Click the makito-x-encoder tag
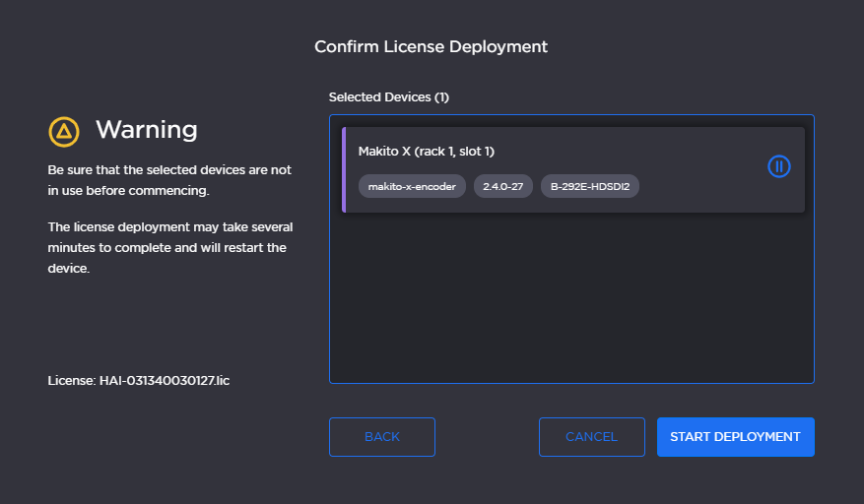 [x=412, y=186]
